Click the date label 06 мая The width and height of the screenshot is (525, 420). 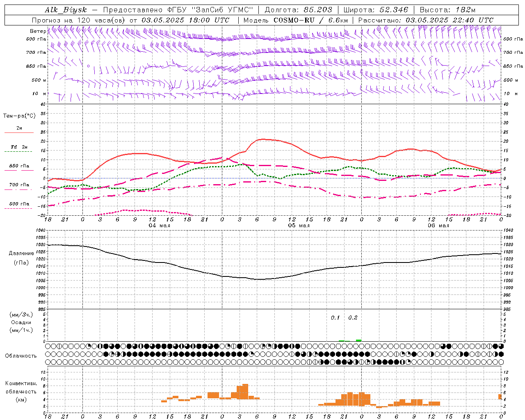(x=438, y=226)
